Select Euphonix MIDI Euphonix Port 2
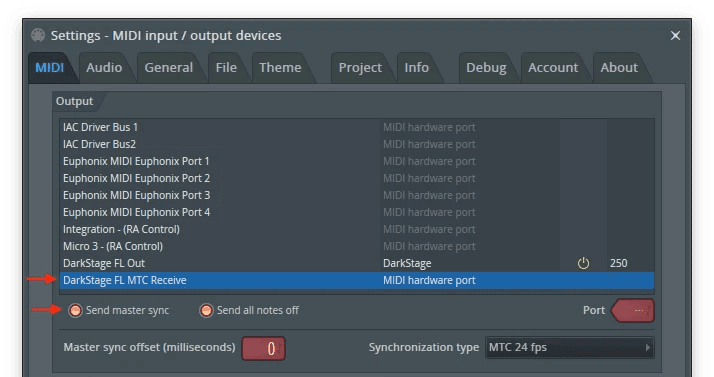The height and width of the screenshot is (377, 714). tap(357, 178)
